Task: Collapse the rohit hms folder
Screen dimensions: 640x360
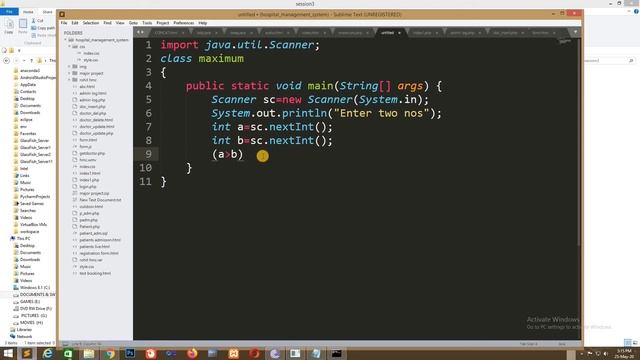Action: pyautogui.click(x=70, y=80)
